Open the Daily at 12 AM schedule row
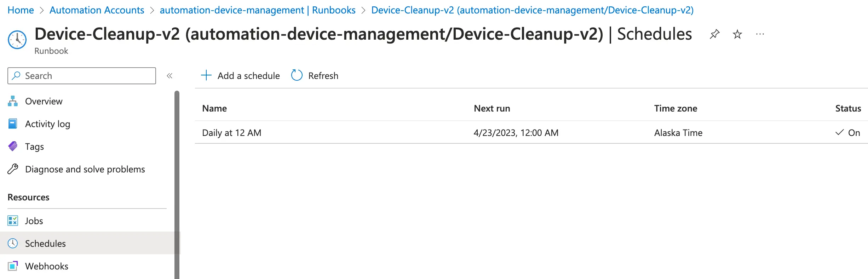 (x=231, y=133)
